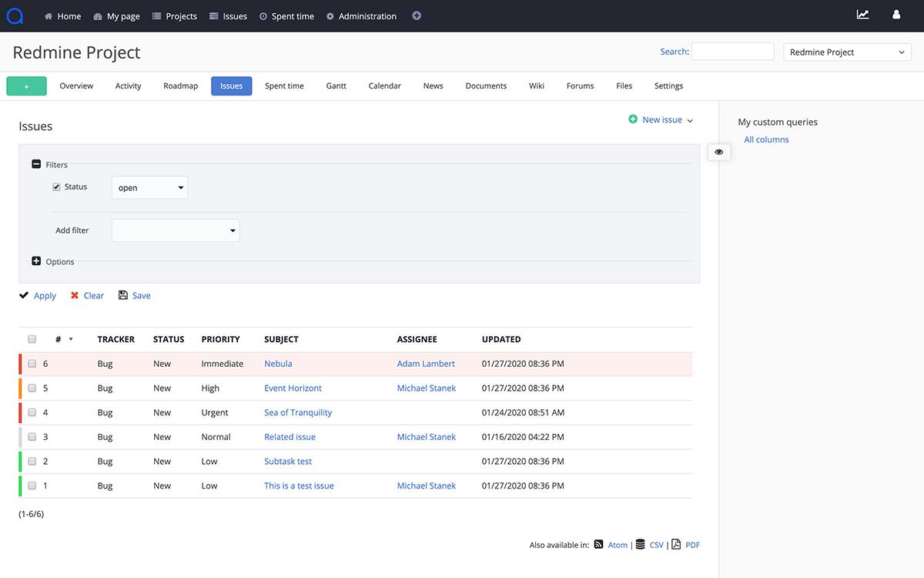Switch to the Roadmap tab

pyautogui.click(x=181, y=86)
